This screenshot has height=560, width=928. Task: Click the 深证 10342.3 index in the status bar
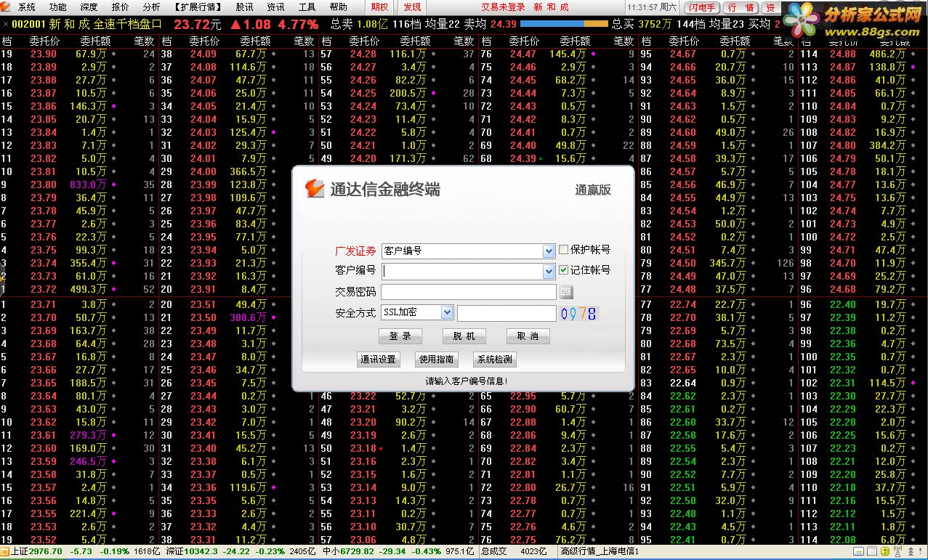193,551
